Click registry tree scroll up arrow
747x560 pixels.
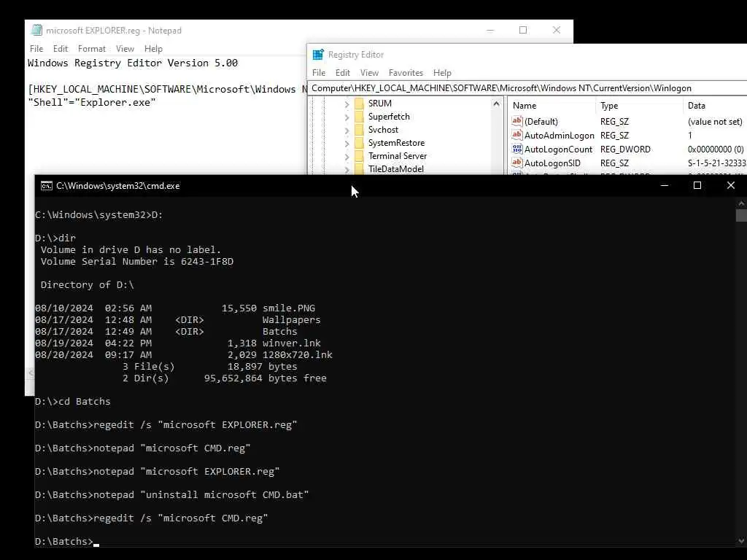[x=496, y=104]
